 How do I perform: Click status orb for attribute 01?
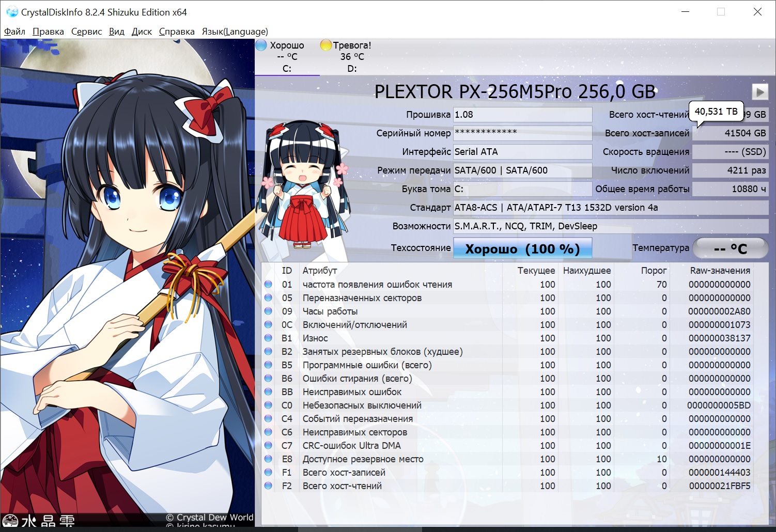click(268, 284)
